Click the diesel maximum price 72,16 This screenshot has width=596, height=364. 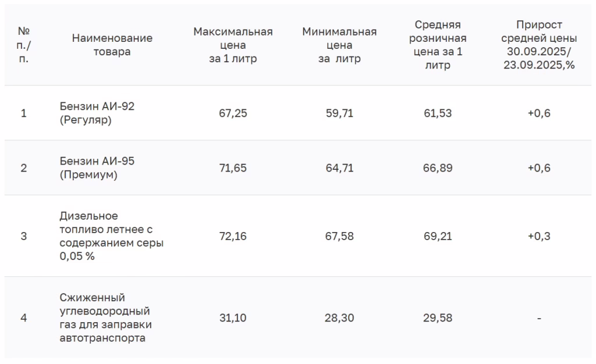click(233, 237)
